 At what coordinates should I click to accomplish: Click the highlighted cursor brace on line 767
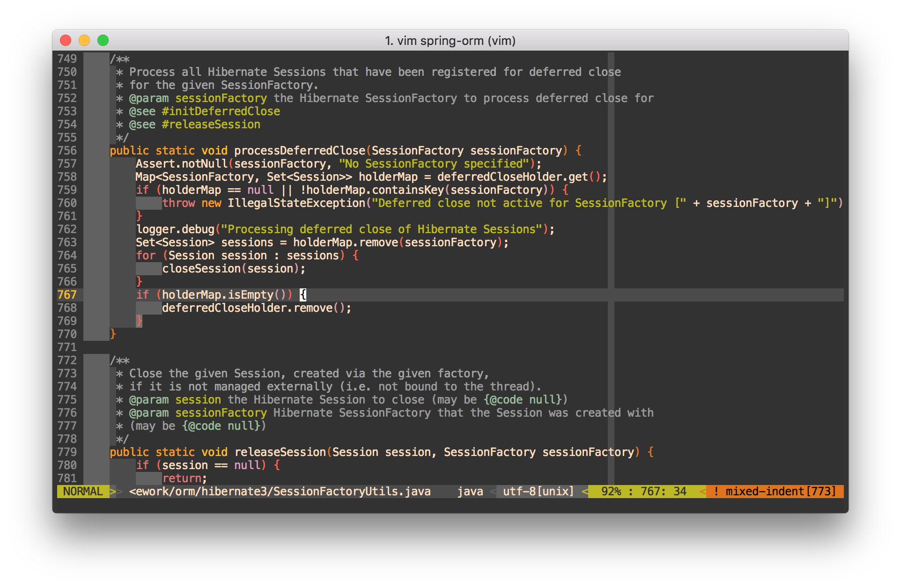pos(303,295)
